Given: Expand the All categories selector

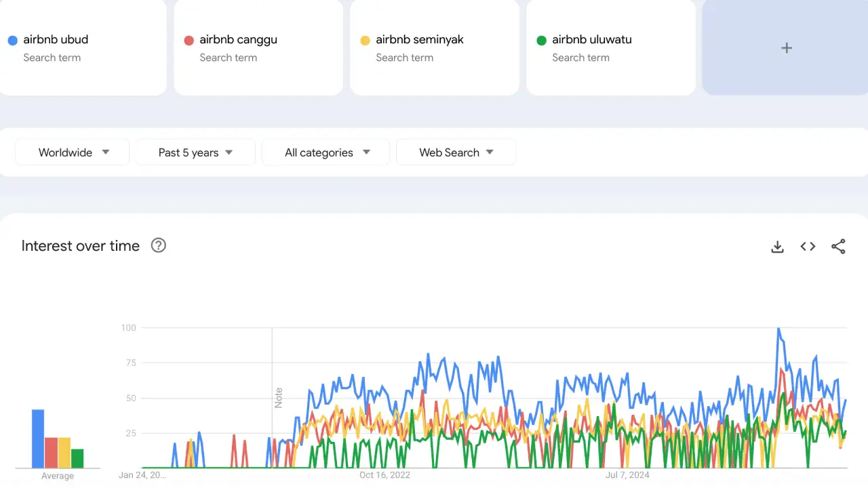Looking at the screenshot, I should (x=325, y=152).
